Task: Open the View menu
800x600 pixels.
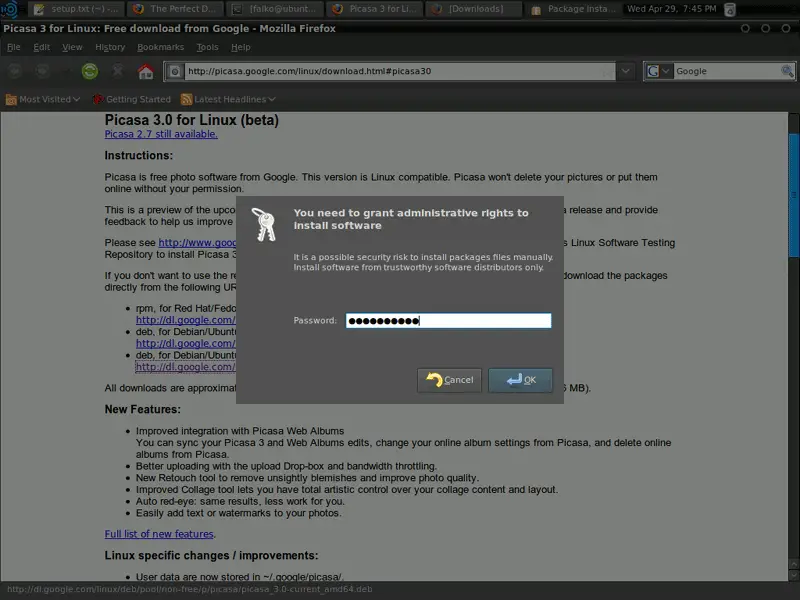Action: pos(72,47)
